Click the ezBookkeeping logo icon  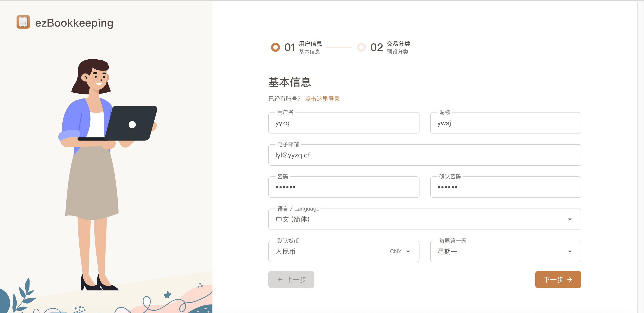point(23,22)
